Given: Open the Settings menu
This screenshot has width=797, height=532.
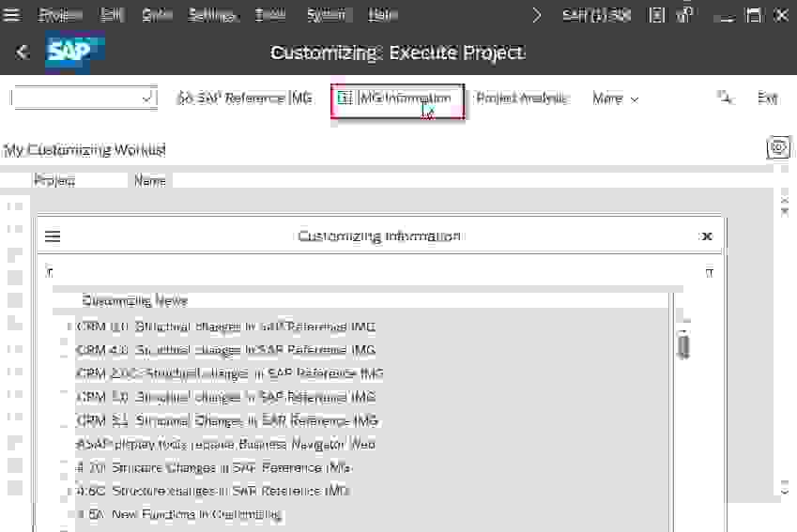Looking at the screenshot, I should point(212,15).
